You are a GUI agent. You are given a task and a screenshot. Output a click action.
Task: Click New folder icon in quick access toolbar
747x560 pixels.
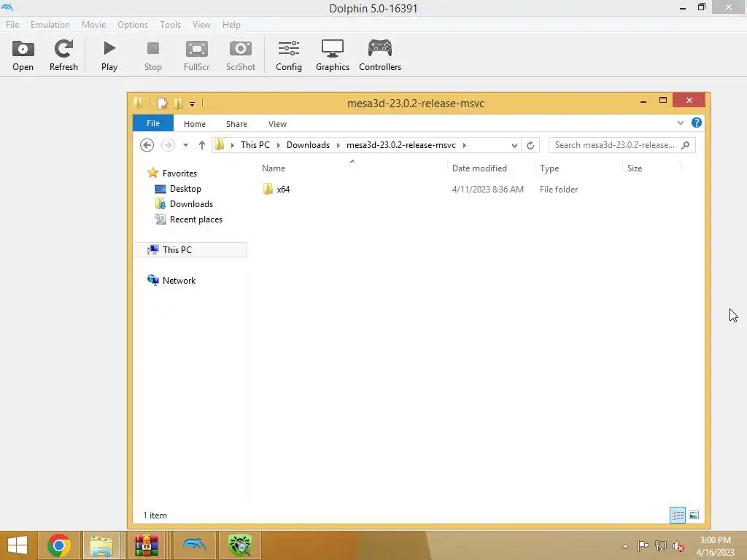[179, 103]
